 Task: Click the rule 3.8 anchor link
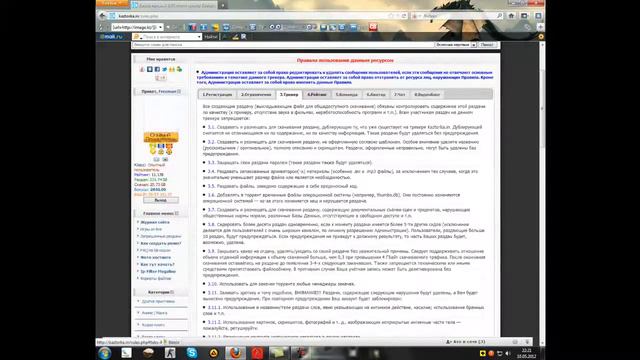click(x=211, y=224)
